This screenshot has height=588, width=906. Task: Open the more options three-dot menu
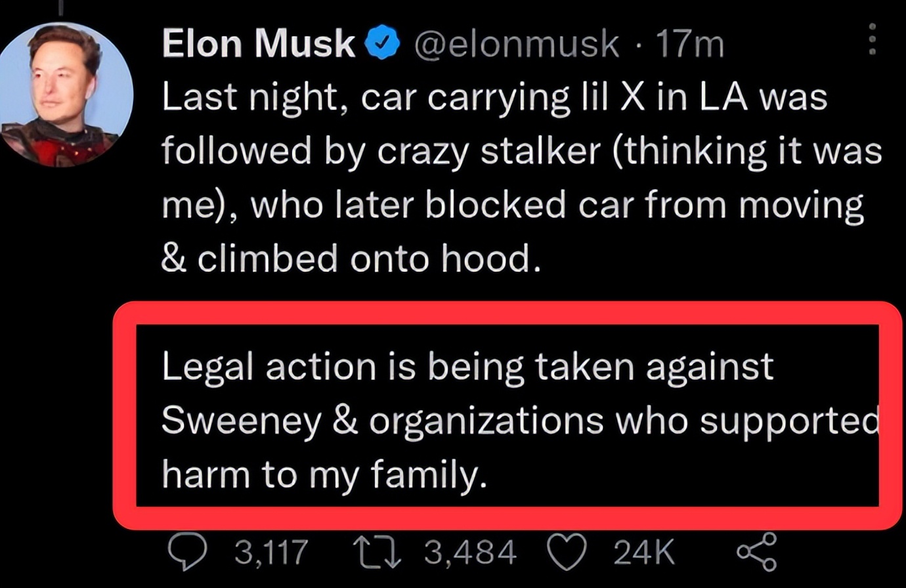click(x=872, y=40)
